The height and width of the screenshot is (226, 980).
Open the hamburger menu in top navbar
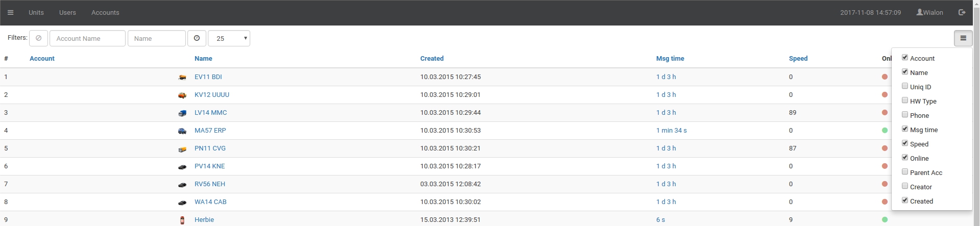coord(10,13)
